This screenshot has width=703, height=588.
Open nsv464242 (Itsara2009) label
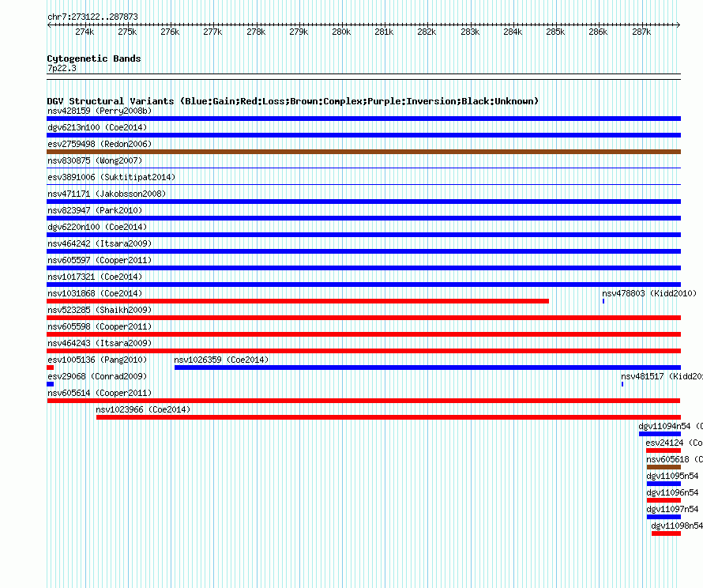100,243
